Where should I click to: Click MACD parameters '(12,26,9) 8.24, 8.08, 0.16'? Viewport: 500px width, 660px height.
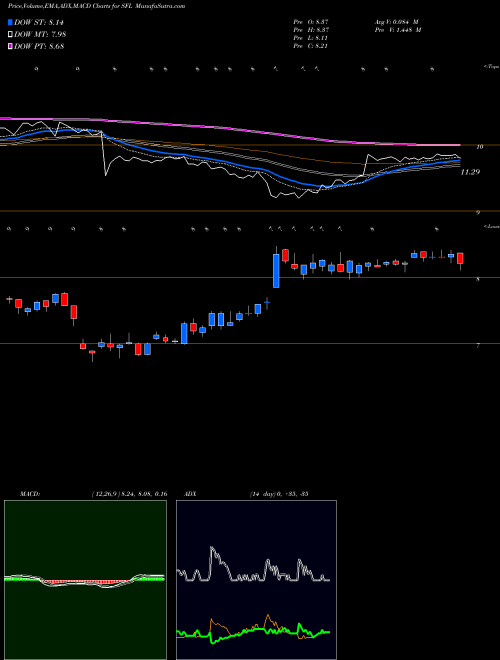130,494
